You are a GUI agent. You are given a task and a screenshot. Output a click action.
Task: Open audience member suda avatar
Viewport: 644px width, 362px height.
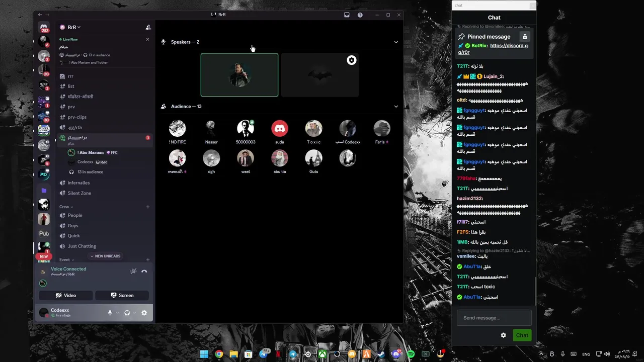point(280,129)
